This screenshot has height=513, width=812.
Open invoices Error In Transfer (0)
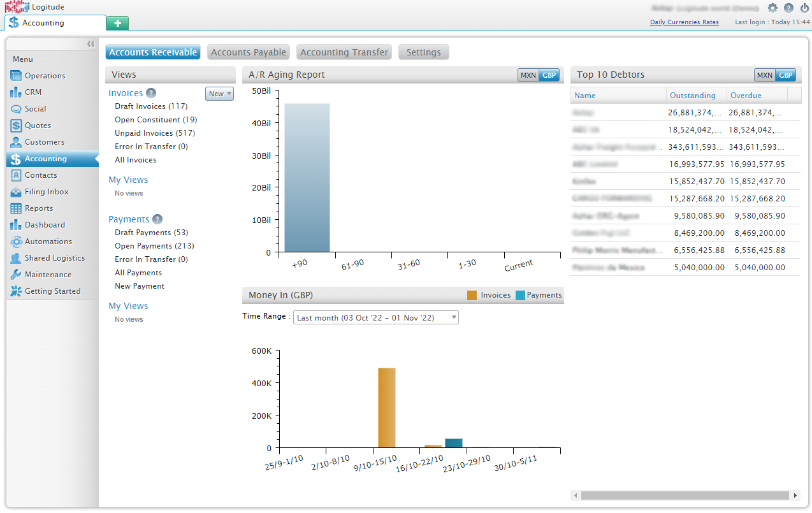coord(151,147)
